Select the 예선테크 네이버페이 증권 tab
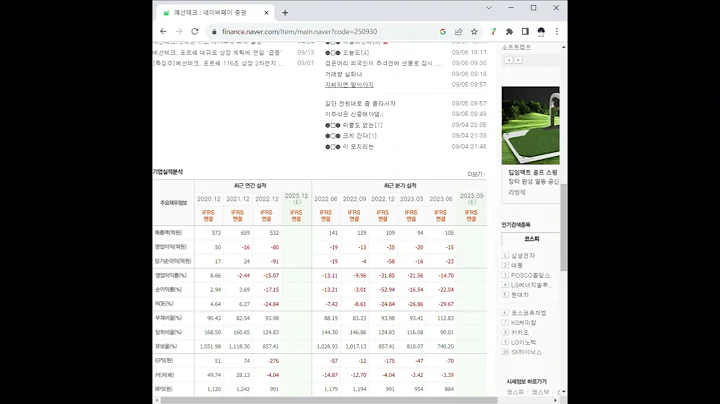 pyautogui.click(x=215, y=13)
